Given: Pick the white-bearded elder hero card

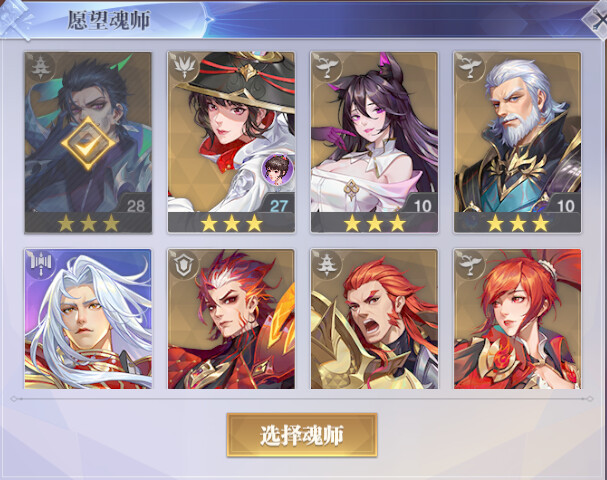Looking at the screenshot, I should pyautogui.click(x=517, y=142).
